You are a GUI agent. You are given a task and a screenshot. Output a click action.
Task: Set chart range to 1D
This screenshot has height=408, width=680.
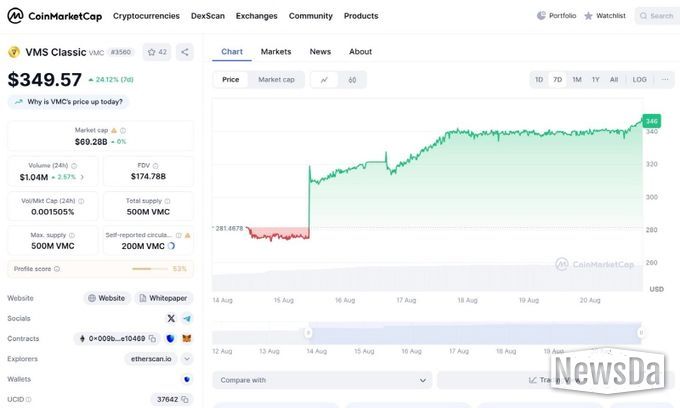click(x=539, y=80)
